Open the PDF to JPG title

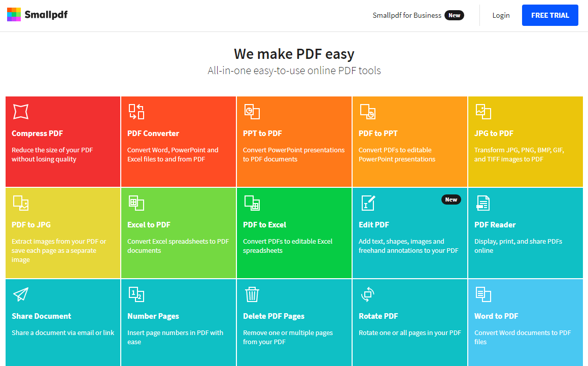(31, 224)
